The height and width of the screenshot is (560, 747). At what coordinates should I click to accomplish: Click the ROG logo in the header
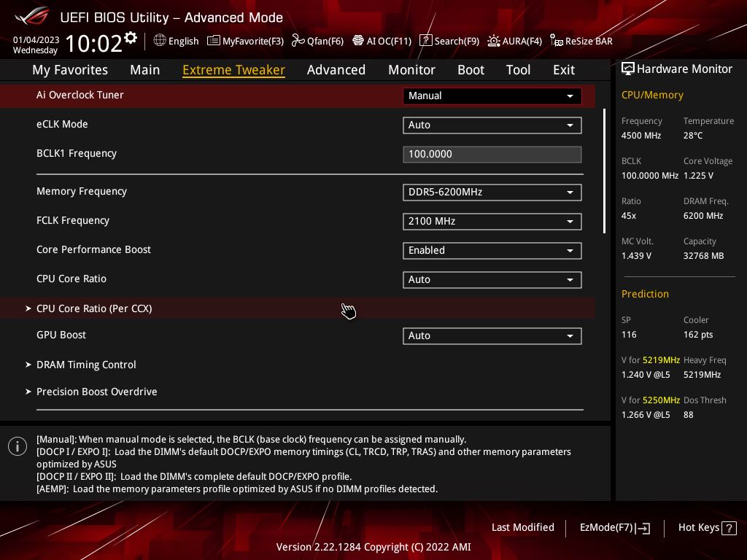pyautogui.click(x=32, y=17)
